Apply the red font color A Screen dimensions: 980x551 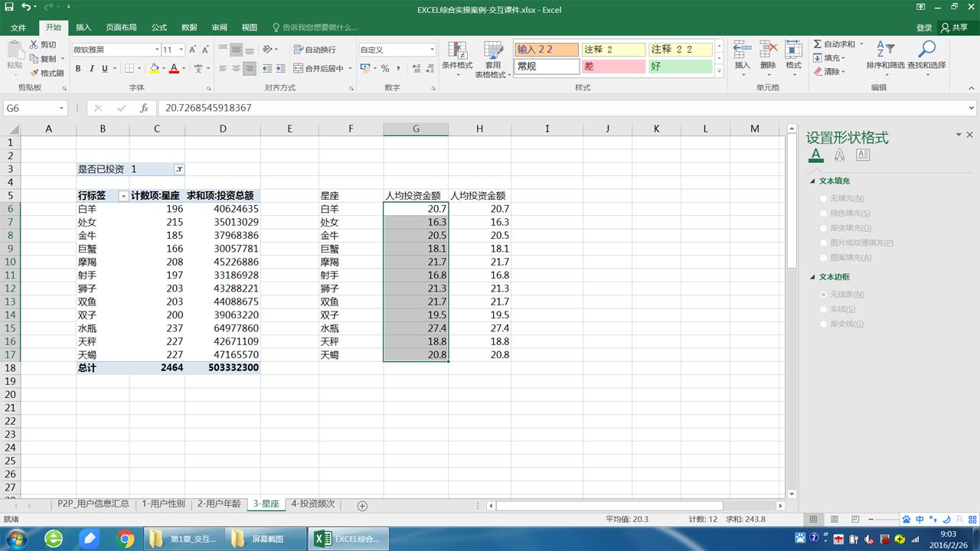pos(174,68)
